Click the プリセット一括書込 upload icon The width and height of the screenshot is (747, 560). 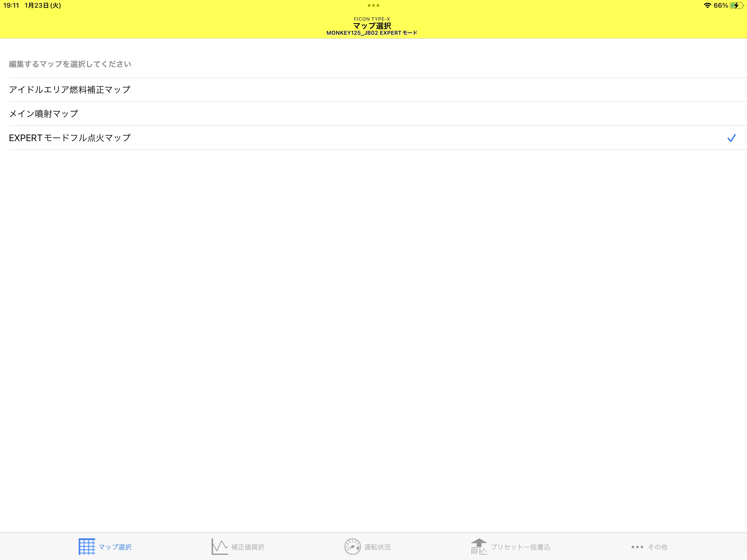click(x=479, y=547)
